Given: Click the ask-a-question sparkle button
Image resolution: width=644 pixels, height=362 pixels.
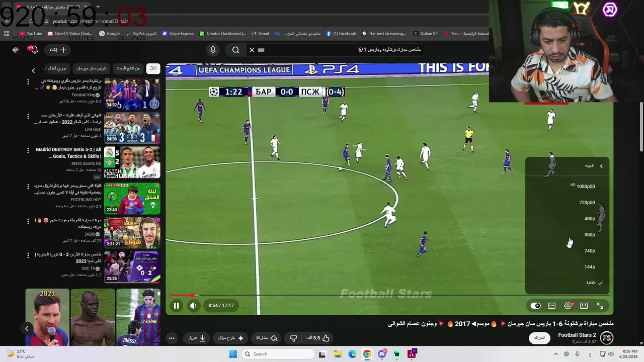Looking at the screenshot, I should click(x=230, y=338).
